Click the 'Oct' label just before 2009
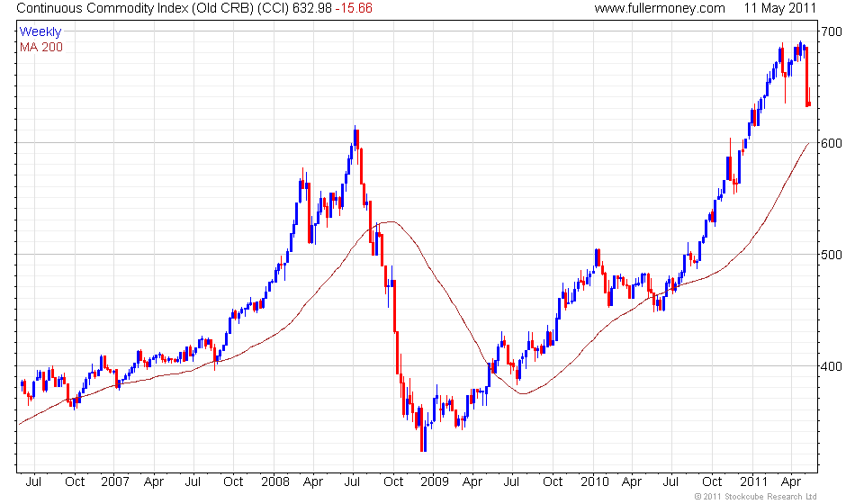This screenshot has width=864, height=504. coord(393,482)
